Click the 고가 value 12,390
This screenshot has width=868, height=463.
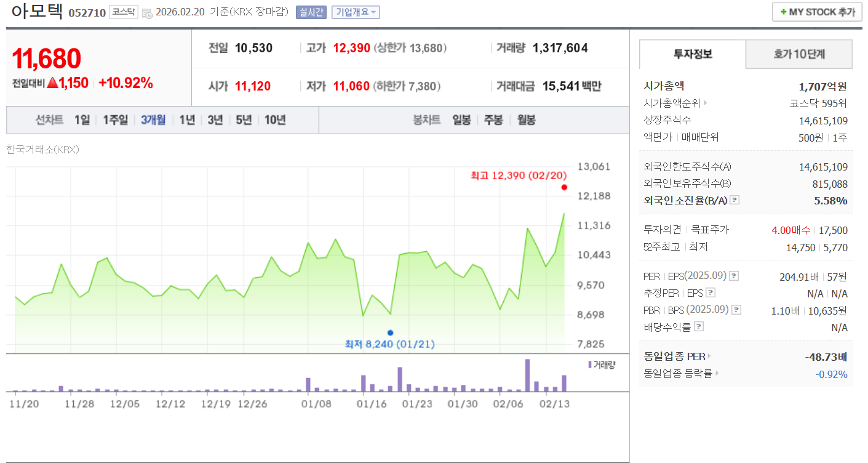351,48
